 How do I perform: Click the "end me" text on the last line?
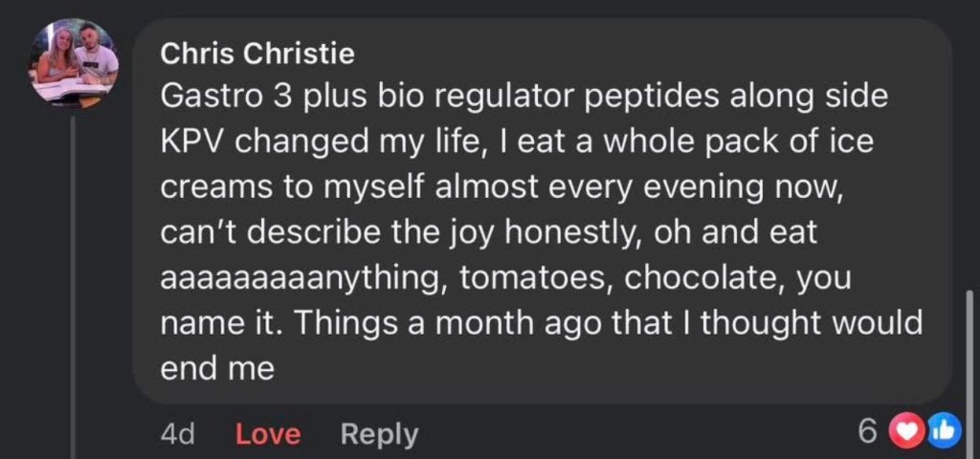(x=216, y=368)
